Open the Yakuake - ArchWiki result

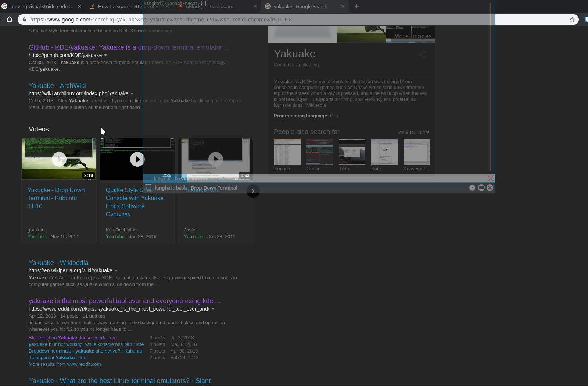(x=57, y=86)
